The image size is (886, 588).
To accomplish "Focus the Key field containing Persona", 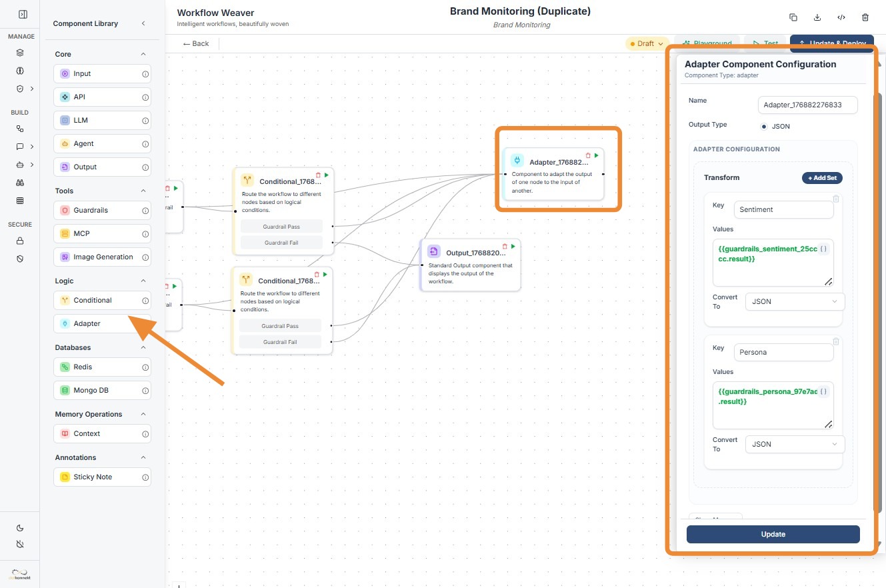I will (783, 352).
